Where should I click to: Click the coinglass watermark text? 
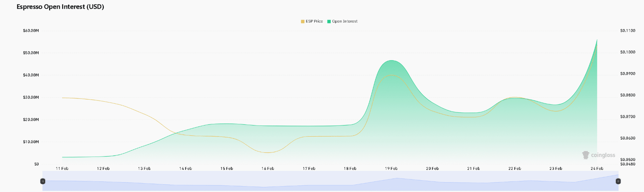point(603,155)
